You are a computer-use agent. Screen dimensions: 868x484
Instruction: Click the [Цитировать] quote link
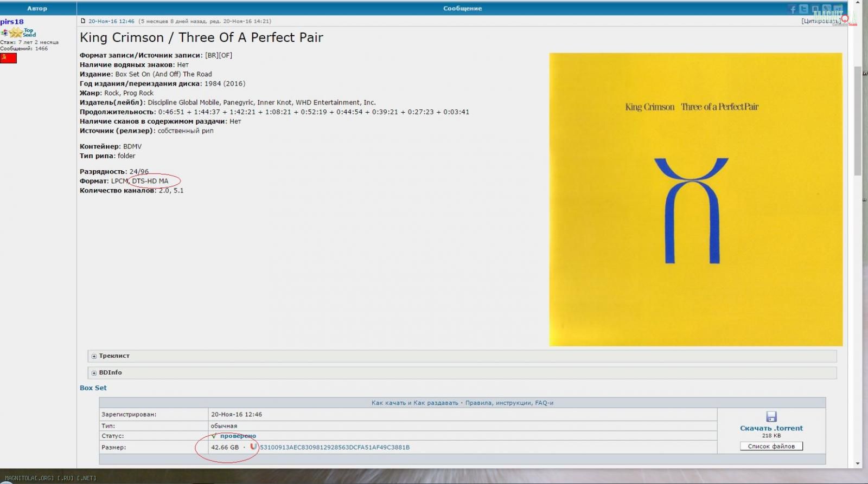coord(820,21)
